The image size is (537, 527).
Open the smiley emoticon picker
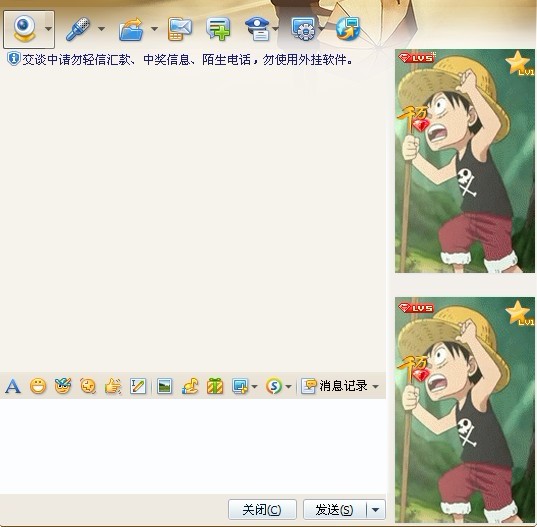[x=38, y=386]
